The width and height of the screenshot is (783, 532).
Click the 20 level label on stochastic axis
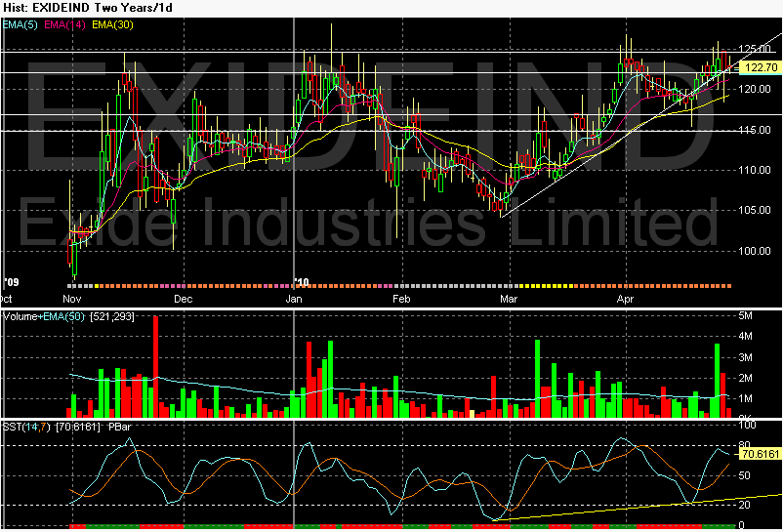click(745, 505)
